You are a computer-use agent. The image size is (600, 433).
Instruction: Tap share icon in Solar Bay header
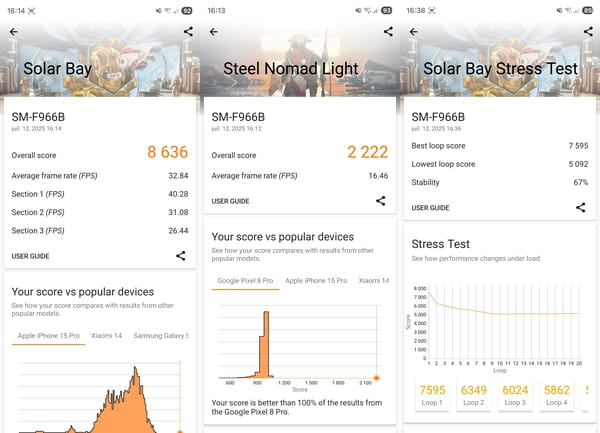pyautogui.click(x=189, y=32)
